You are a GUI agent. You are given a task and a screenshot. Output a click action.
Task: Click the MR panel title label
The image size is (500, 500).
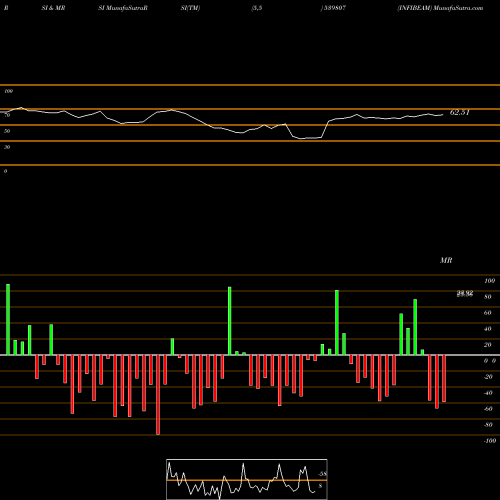[446, 260]
